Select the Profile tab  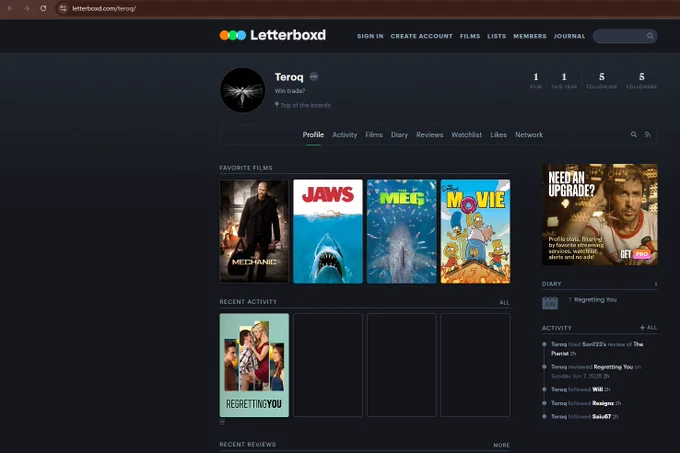click(x=313, y=135)
